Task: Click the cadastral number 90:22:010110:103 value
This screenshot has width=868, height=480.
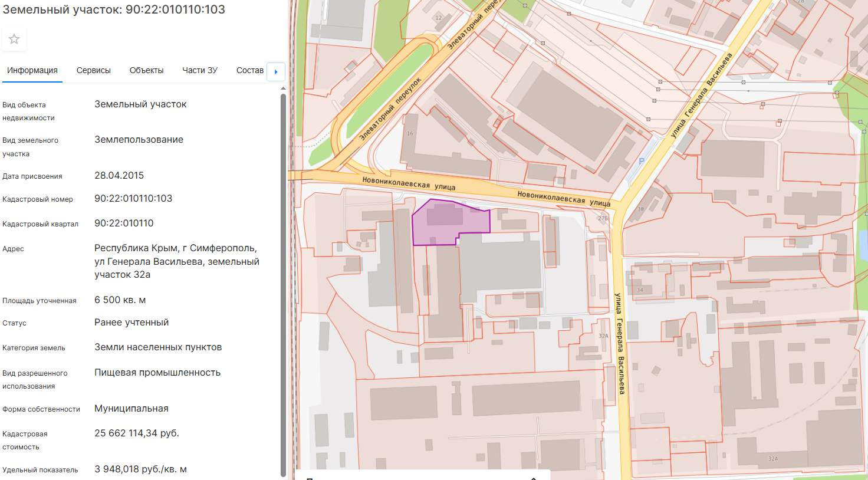Action: [133, 199]
